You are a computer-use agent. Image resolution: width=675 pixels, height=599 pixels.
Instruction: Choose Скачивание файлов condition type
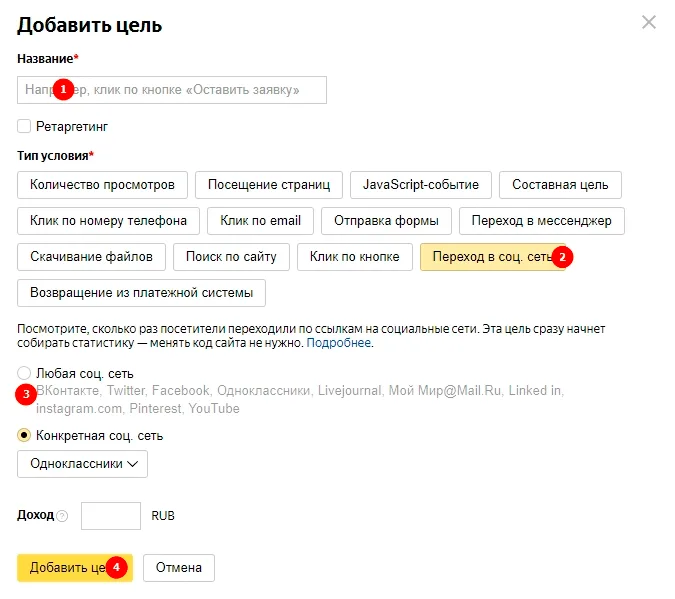pos(91,257)
